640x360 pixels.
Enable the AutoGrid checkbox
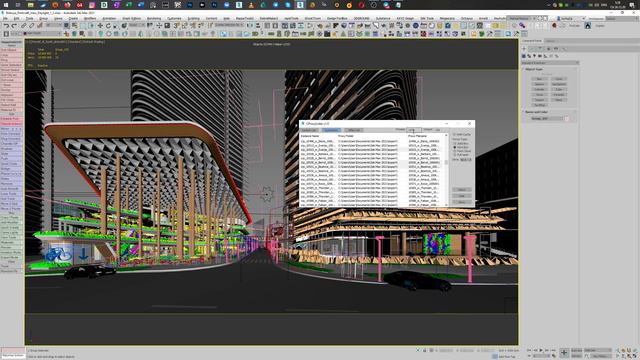[x=539, y=74]
